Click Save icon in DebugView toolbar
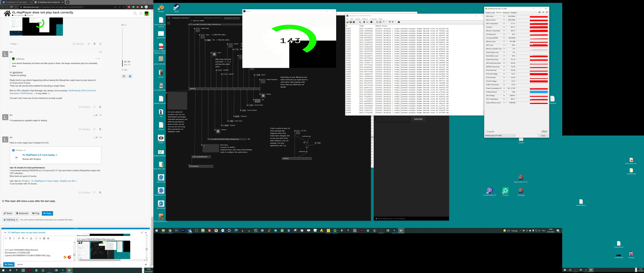This screenshot has width=644, height=273. coord(351,22)
